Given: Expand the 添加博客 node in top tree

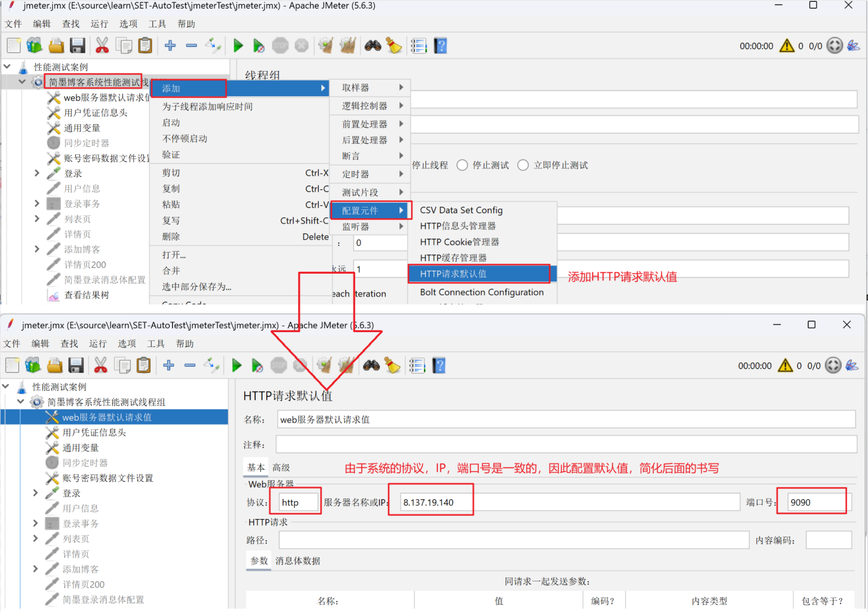Looking at the screenshot, I should click(x=37, y=249).
